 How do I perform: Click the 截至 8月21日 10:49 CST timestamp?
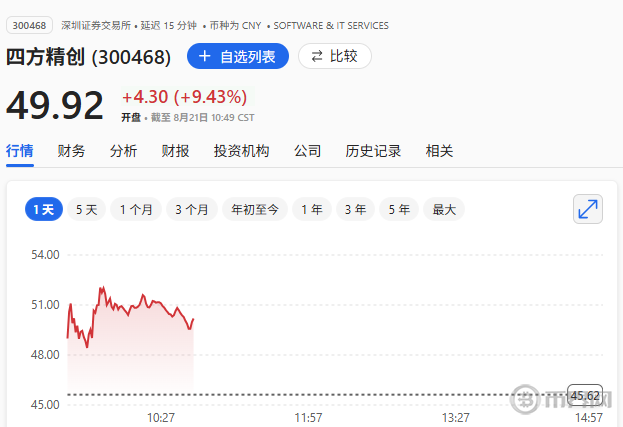point(203,118)
